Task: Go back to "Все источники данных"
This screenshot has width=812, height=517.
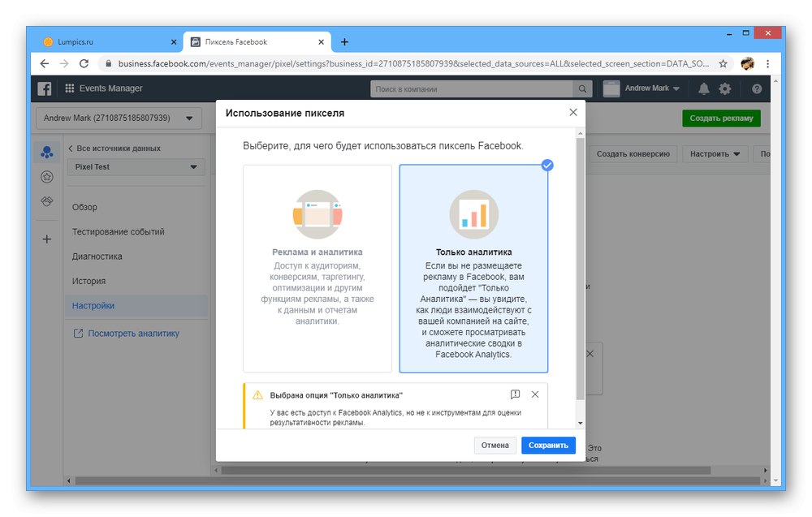Action: [114, 148]
